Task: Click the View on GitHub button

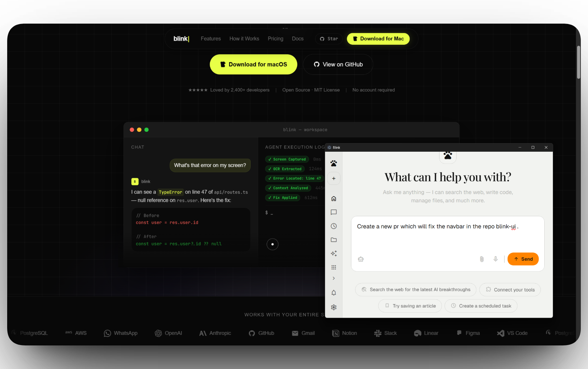Action: [338, 64]
